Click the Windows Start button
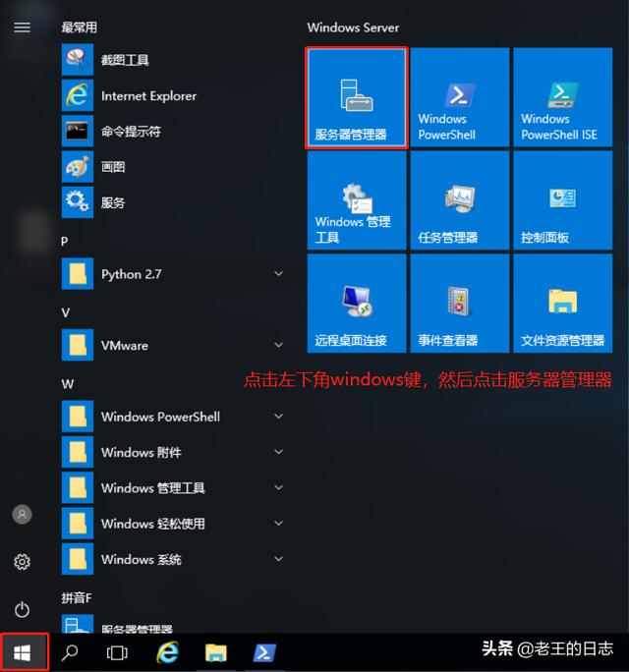The height and width of the screenshot is (672, 629). (24, 652)
